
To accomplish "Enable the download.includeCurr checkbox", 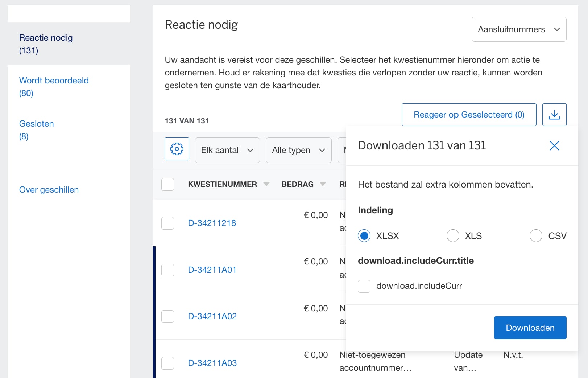I will pyautogui.click(x=364, y=286).
